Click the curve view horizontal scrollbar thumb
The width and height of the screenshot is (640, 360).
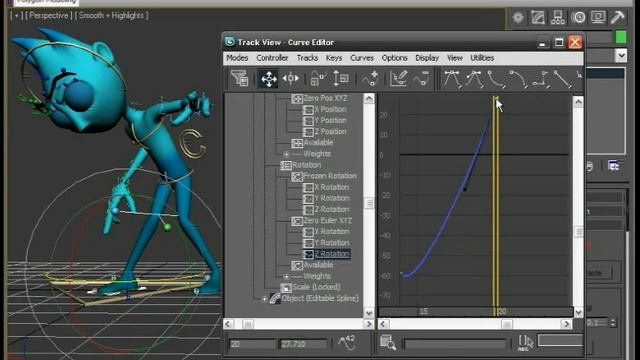[x=507, y=324]
